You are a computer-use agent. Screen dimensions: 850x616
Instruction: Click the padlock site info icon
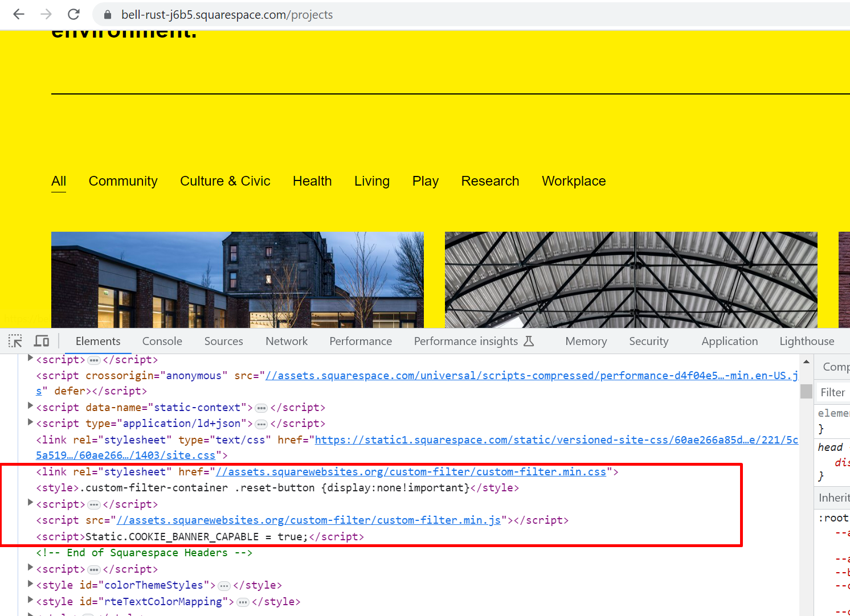[x=107, y=15]
